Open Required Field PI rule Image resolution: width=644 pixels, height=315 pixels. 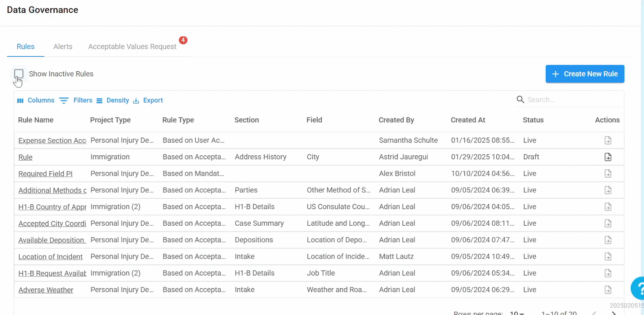coord(45,174)
